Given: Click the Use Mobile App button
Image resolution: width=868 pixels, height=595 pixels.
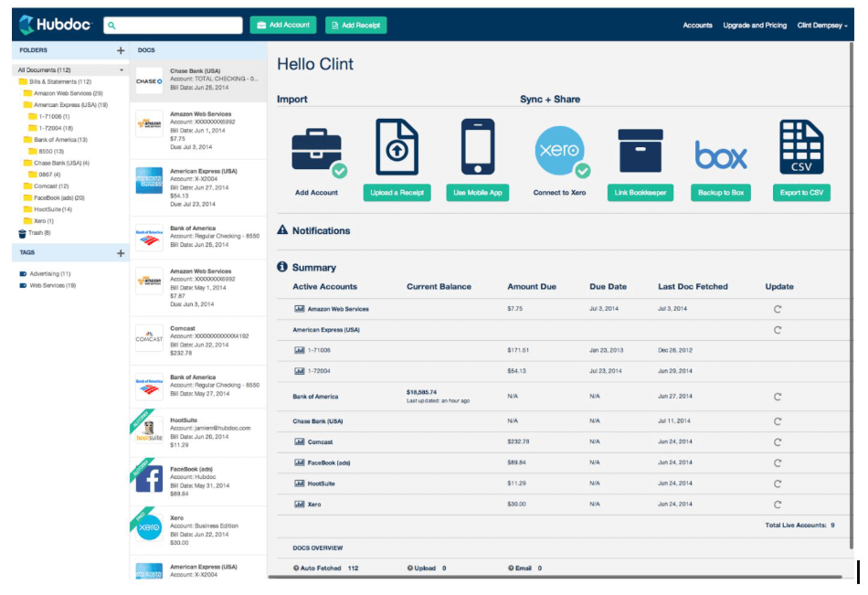Looking at the screenshot, I should pos(478,193).
